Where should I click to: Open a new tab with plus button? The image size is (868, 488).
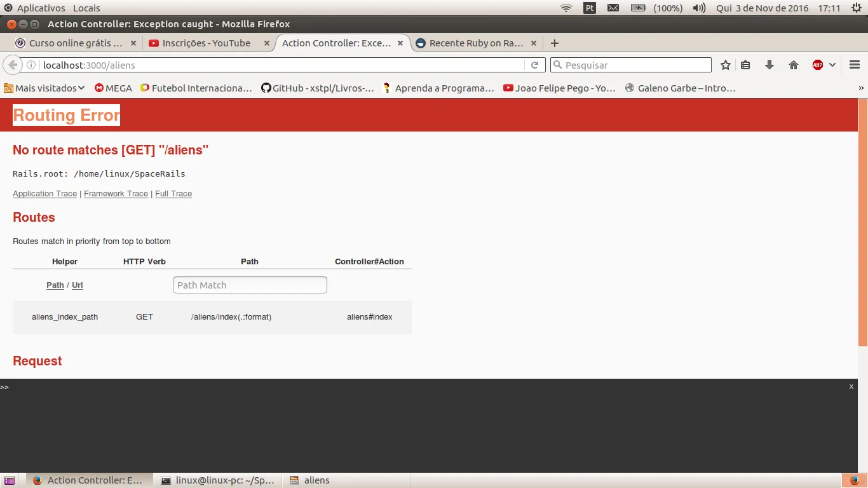554,43
